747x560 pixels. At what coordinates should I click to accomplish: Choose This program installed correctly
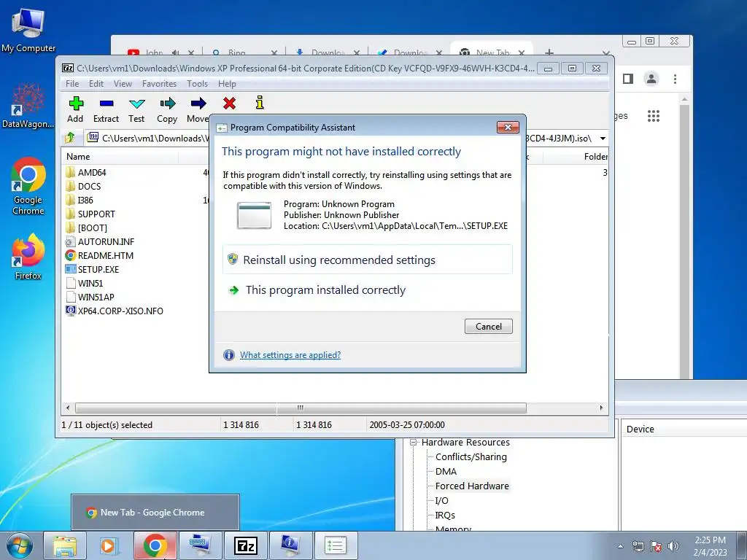(x=368, y=289)
